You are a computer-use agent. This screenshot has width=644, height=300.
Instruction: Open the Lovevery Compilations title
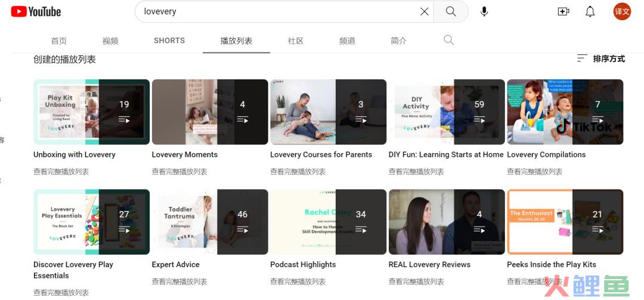pos(546,154)
